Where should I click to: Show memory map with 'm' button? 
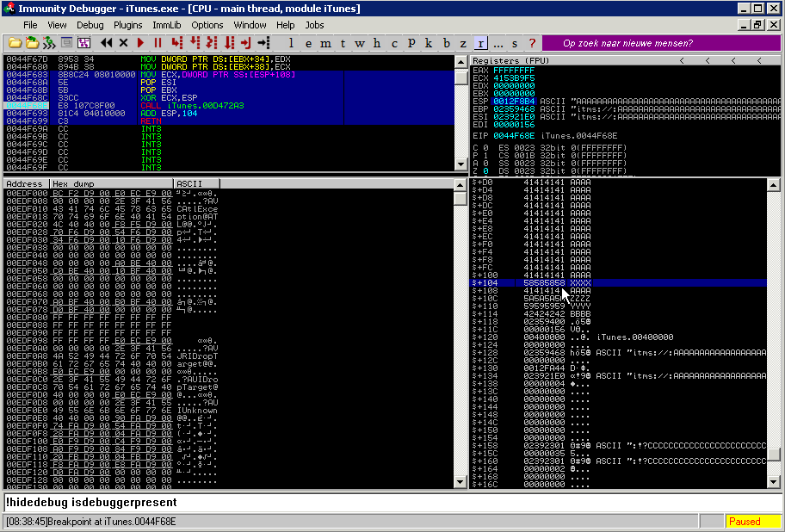tap(325, 43)
